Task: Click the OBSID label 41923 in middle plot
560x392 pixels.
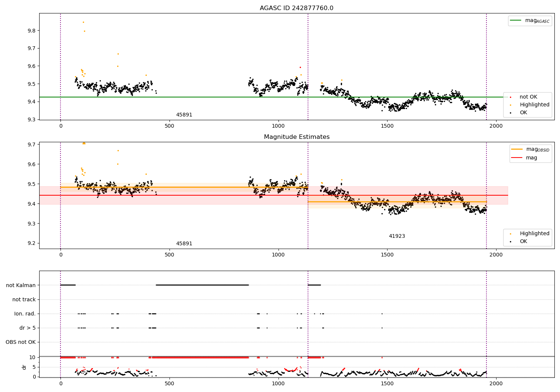Action: point(397,236)
